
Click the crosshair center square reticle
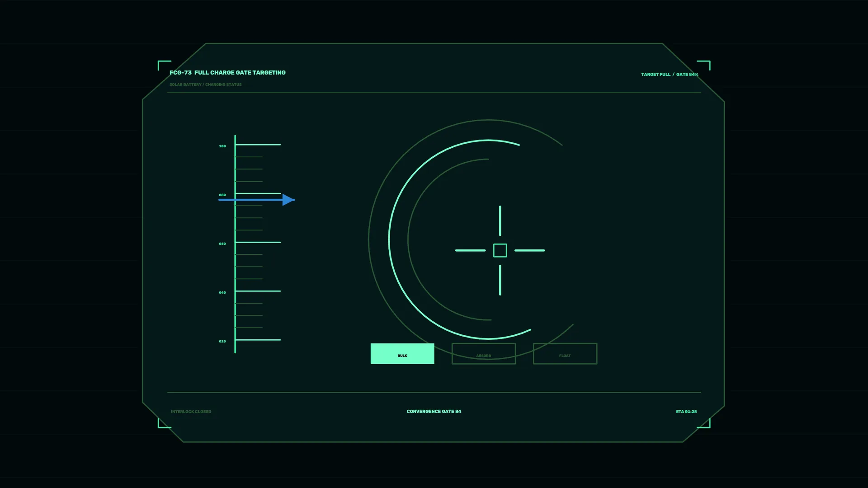500,250
